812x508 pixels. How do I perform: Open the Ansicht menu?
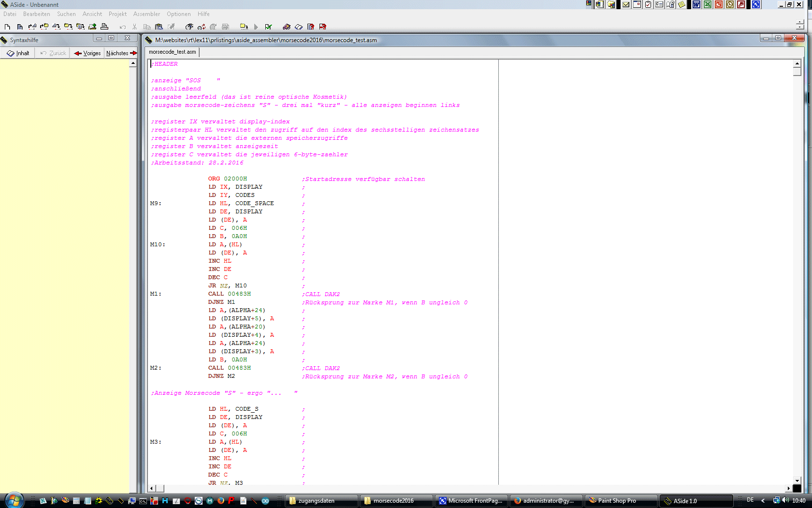tap(92, 14)
